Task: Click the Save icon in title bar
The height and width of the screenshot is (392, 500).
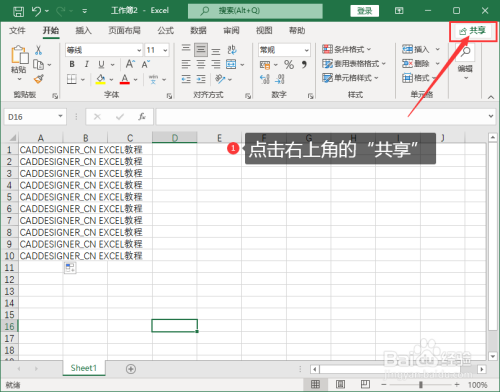Action: point(18,11)
